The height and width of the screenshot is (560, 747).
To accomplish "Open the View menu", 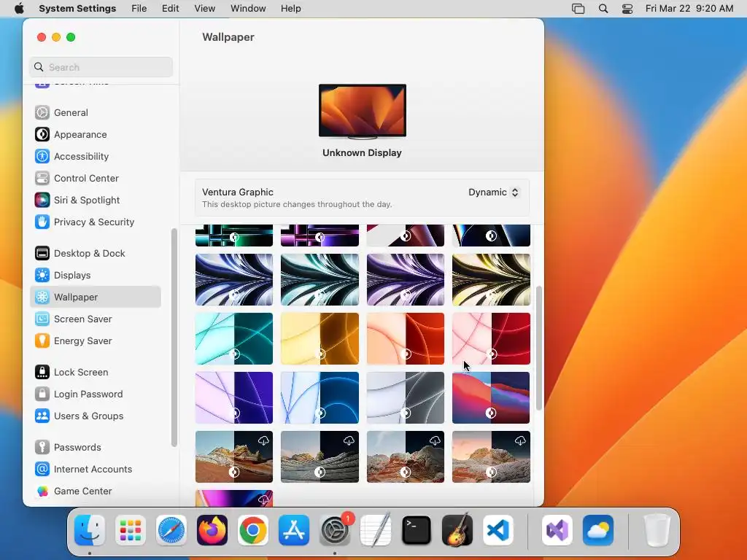I will pyautogui.click(x=204, y=9).
